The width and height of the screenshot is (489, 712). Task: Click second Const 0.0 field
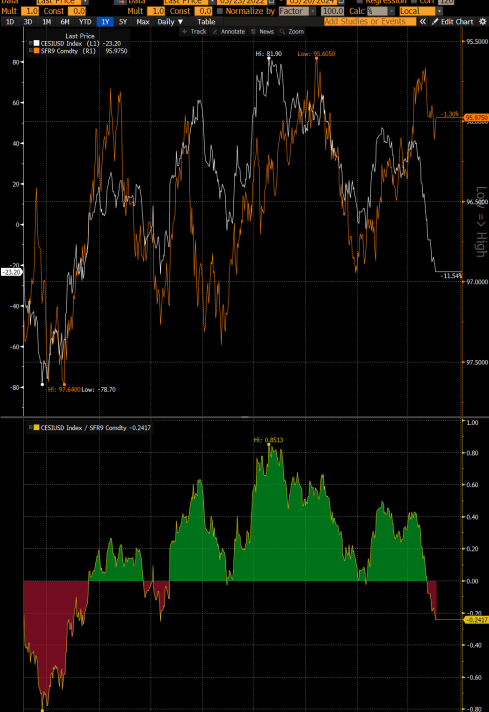click(203, 11)
